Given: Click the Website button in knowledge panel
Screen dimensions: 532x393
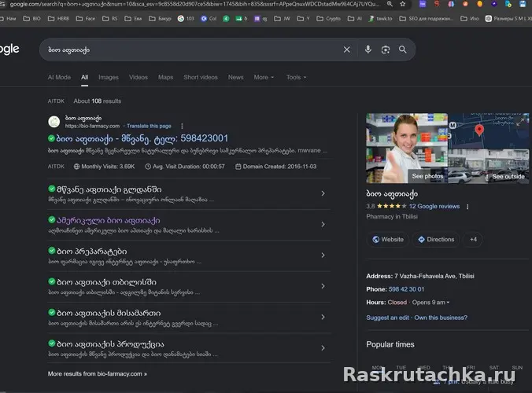Looking at the screenshot, I should pyautogui.click(x=388, y=240).
